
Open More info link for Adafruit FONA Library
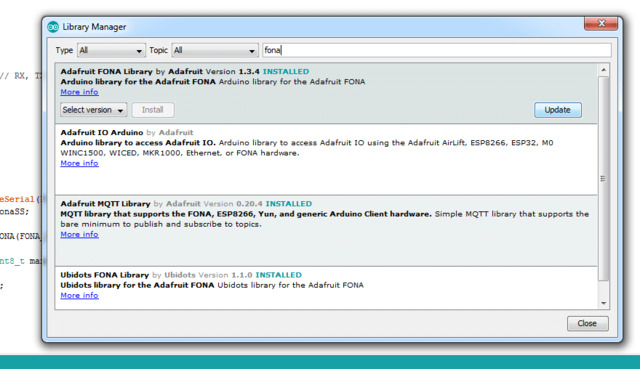click(79, 92)
